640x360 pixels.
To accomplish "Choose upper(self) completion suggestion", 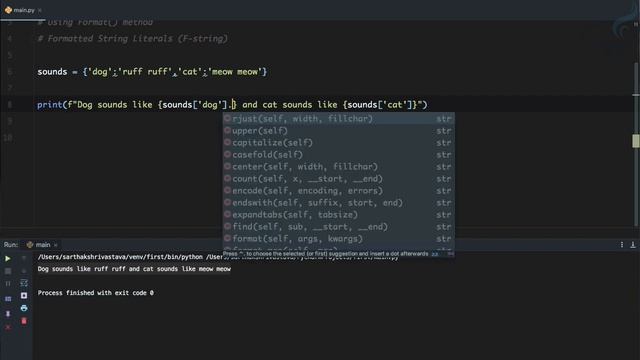I will point(338,131).
